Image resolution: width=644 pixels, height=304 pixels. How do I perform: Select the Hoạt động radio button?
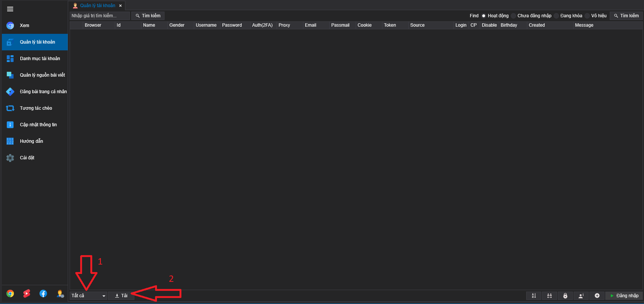point(484,16)
